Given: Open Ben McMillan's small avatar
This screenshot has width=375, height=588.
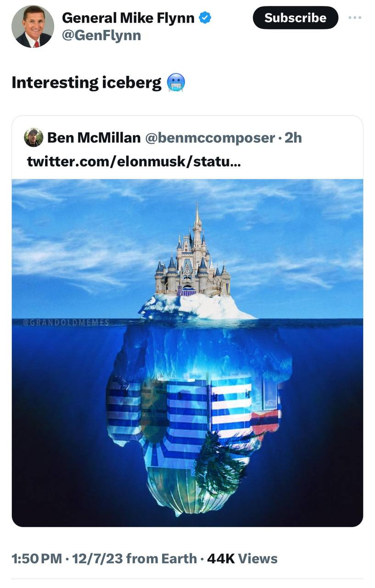Looking at the screenshot, I should pos(34,137).
